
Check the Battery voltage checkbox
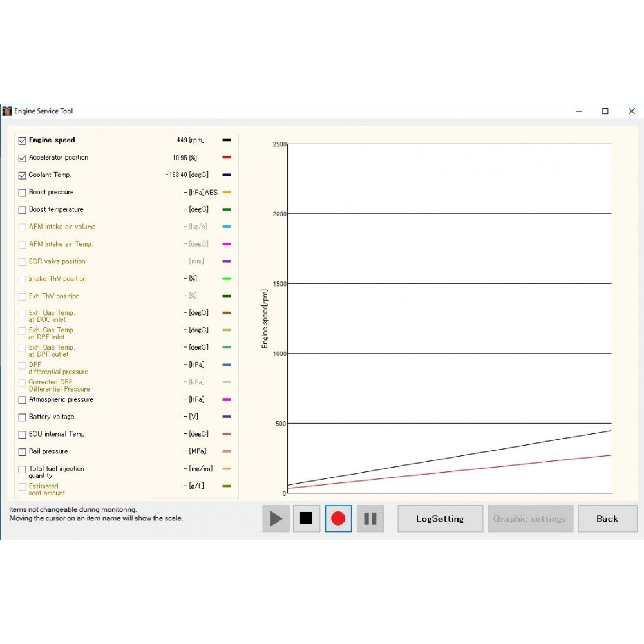[22, 417]
